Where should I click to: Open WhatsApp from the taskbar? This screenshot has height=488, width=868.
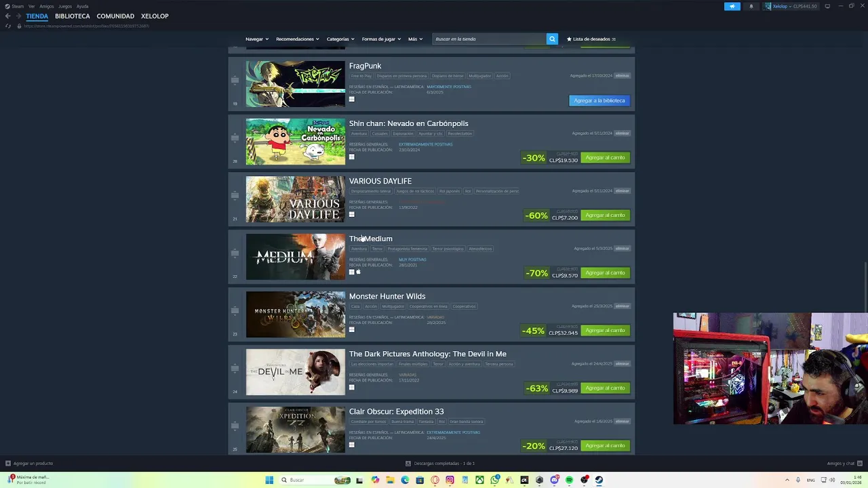click(494, 480)
